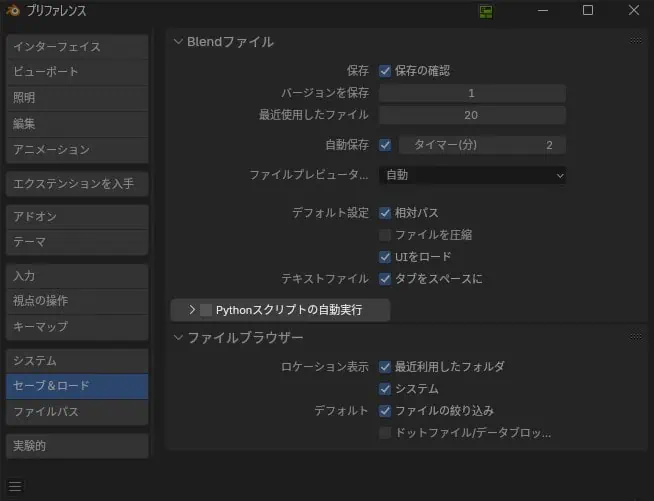Toggle タブをスペースに checkbox
The width and height of the screenshot is (654, 501).
[385, 279]
